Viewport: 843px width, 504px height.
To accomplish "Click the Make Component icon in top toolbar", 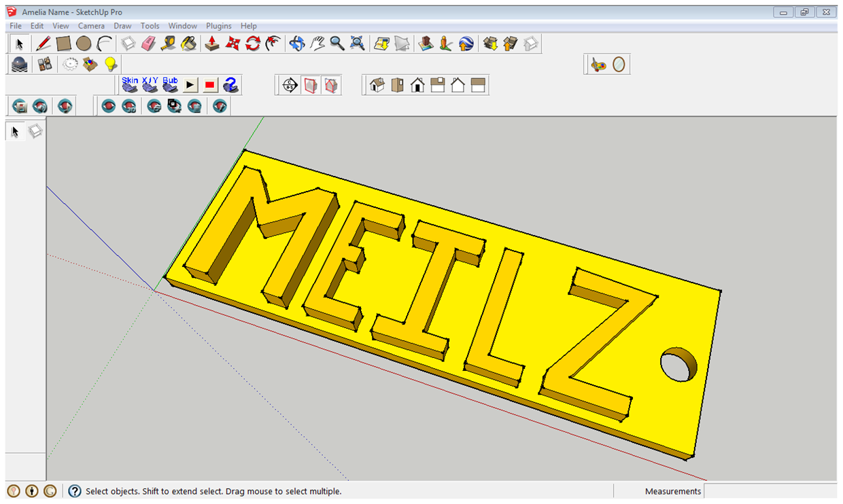I will 128,43.
